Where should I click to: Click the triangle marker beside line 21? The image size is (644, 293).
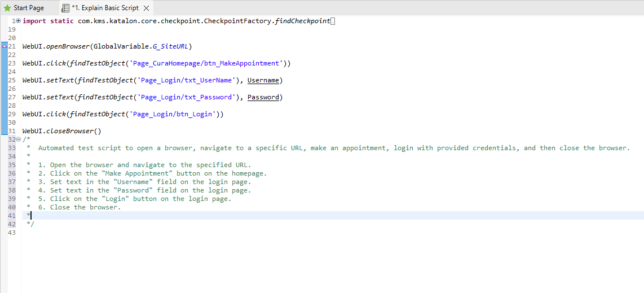coord(5,46)
